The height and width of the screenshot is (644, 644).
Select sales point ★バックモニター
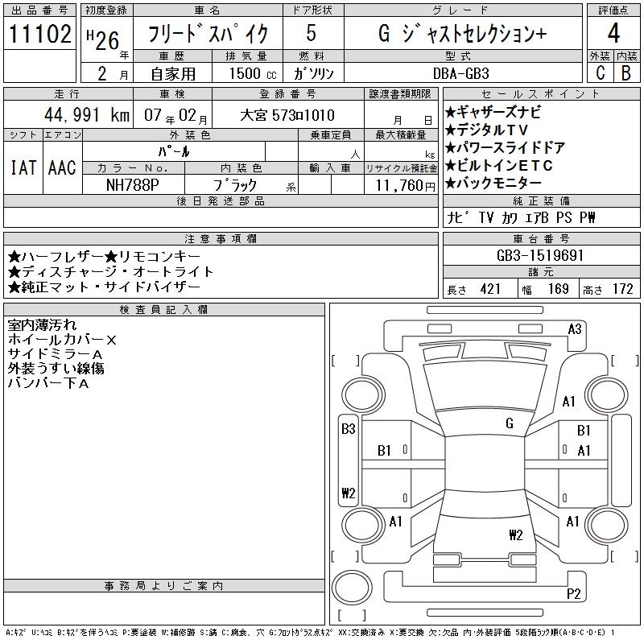click(x=493, y=183)
